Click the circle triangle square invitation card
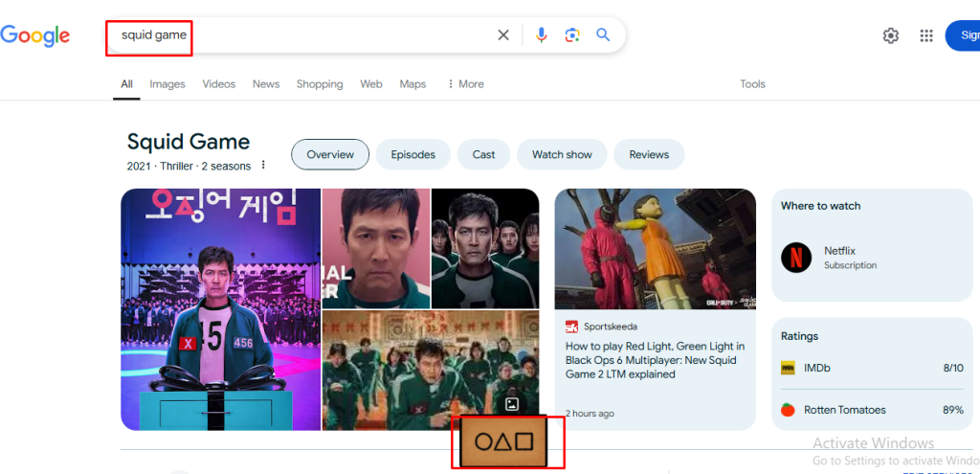 point(503,442)
